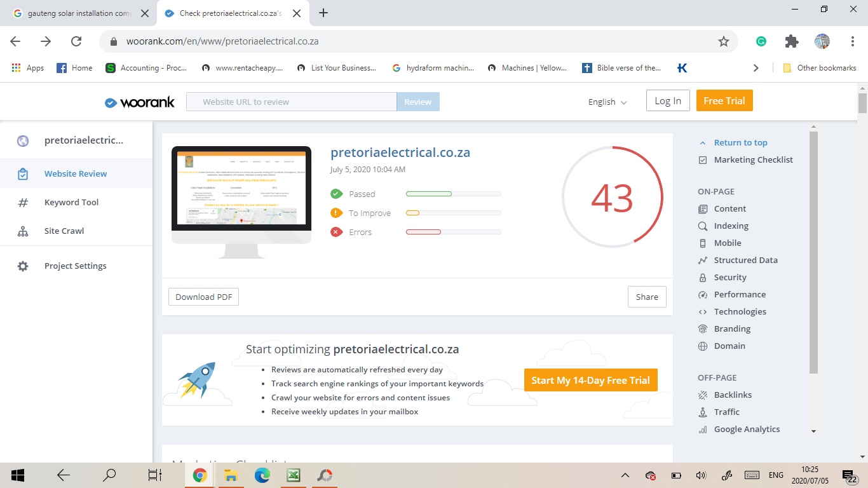The image size is (868, 488).
Task: Click Return to top link
Action: (740, 142)
